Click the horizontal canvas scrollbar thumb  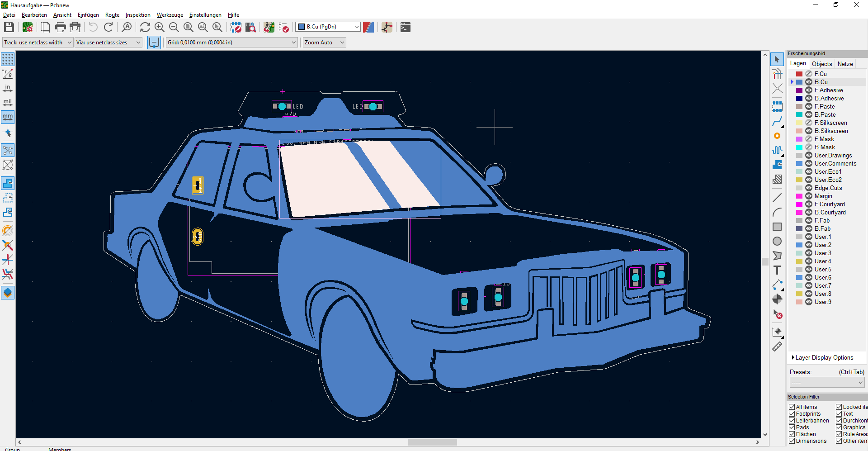click(x=432, y=442)
